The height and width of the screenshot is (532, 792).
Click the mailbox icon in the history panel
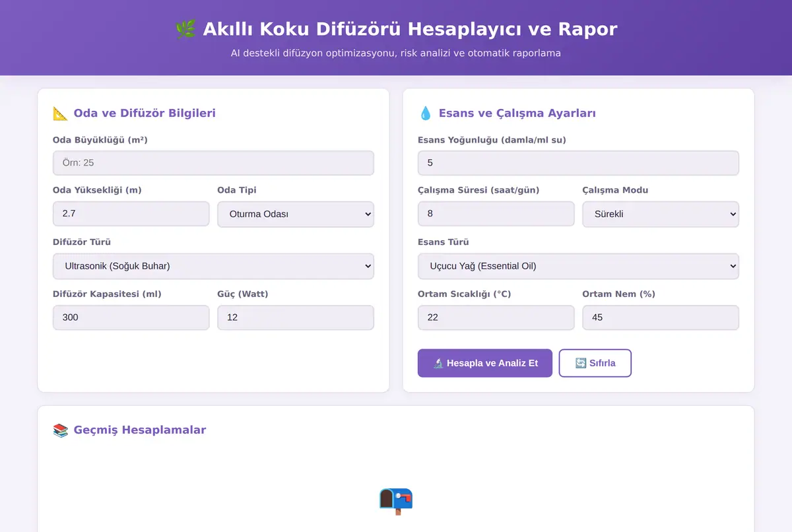[x=396, y=502]
